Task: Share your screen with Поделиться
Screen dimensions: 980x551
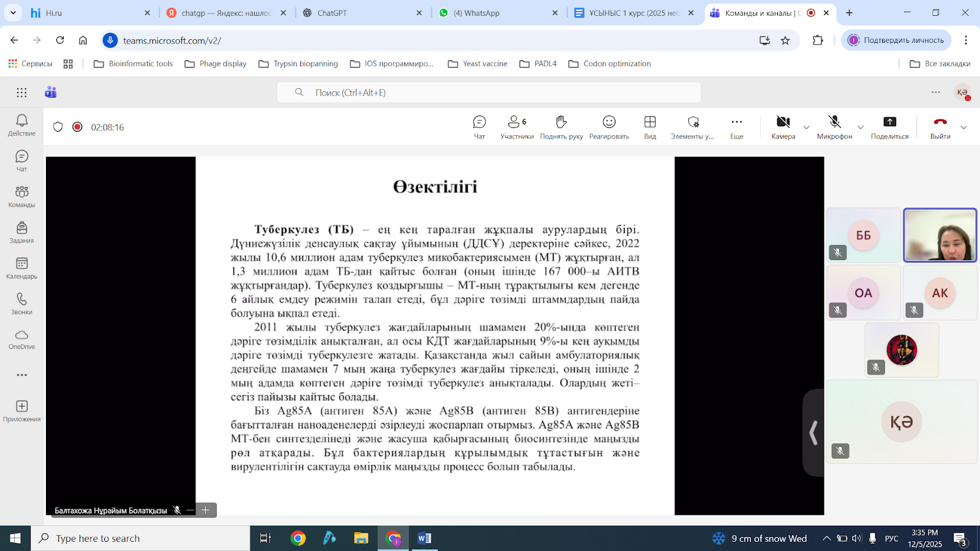Action: click(889, 127)
